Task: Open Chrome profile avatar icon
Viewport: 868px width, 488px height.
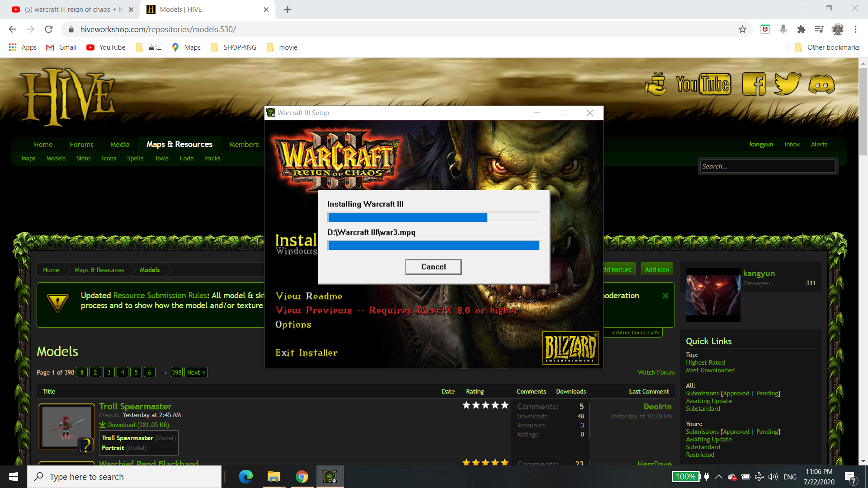Action: pos(837,29)
